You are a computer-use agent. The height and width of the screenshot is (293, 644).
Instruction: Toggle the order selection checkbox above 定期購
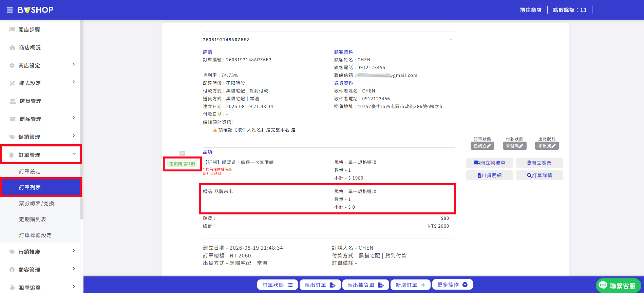182,153
